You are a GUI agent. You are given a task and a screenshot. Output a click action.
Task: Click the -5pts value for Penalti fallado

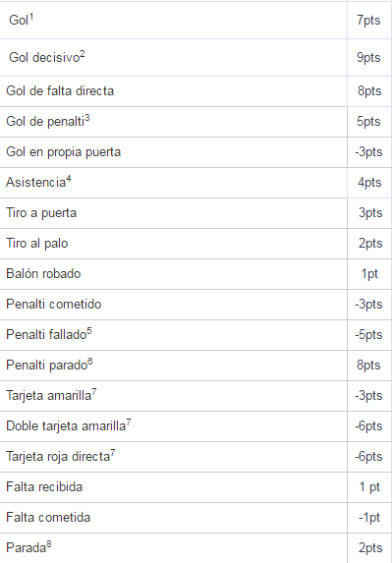(x=368, y=335)
